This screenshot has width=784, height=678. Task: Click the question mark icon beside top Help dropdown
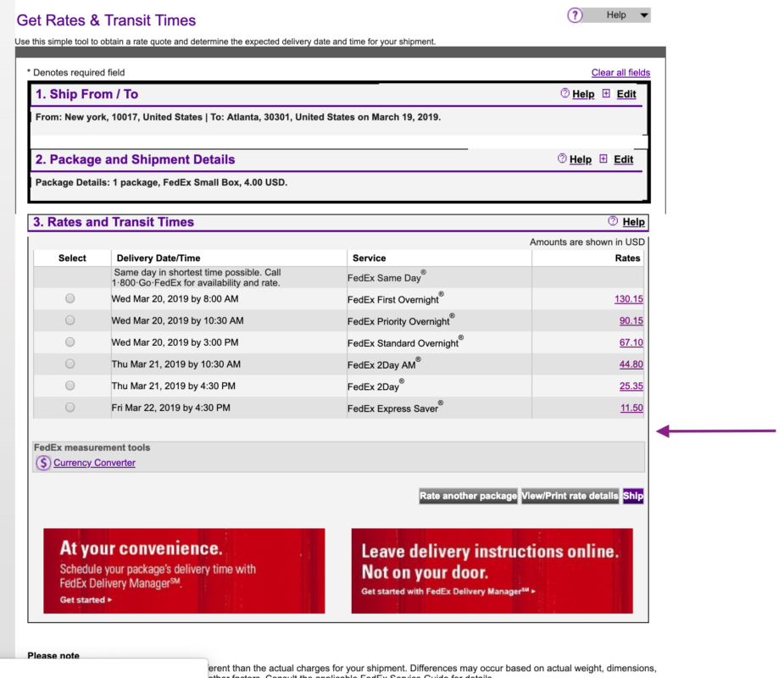coord(575,15)
